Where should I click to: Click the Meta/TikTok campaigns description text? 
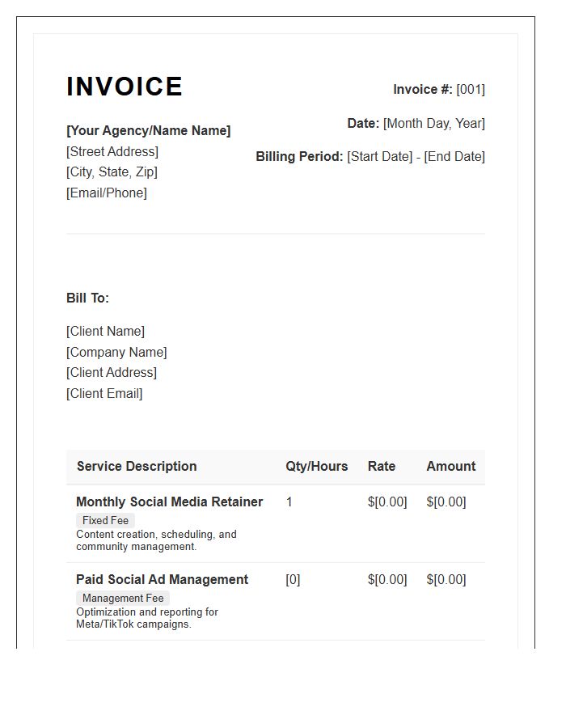click(x=147, y=618)
